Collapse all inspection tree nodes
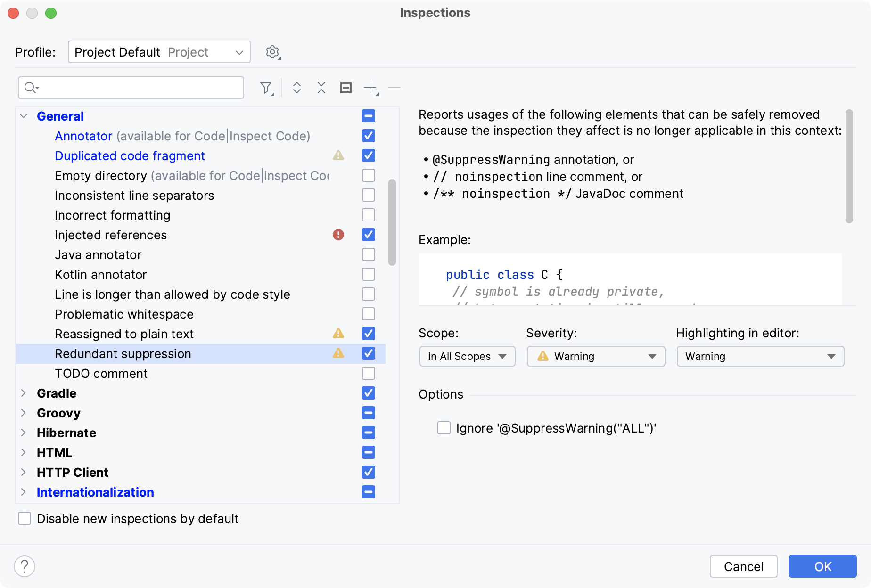This screenshot has width=871, height=588. (x=321, y=88)
